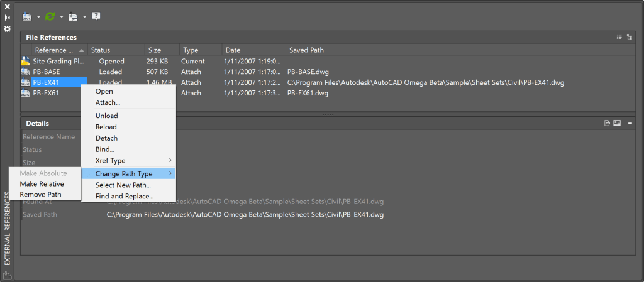Choose Remove Path from the submenu
644x282 pixels.
click(x=41, y=195)
